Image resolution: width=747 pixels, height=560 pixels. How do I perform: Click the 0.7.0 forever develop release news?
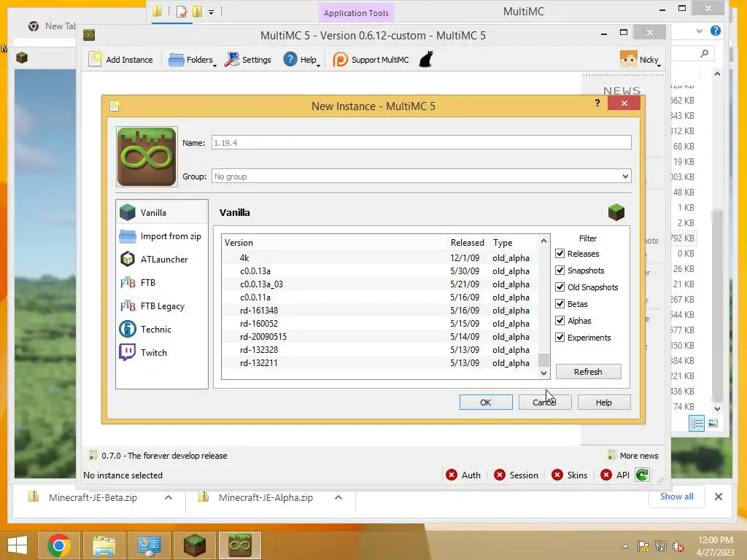(x=158, y=456)
